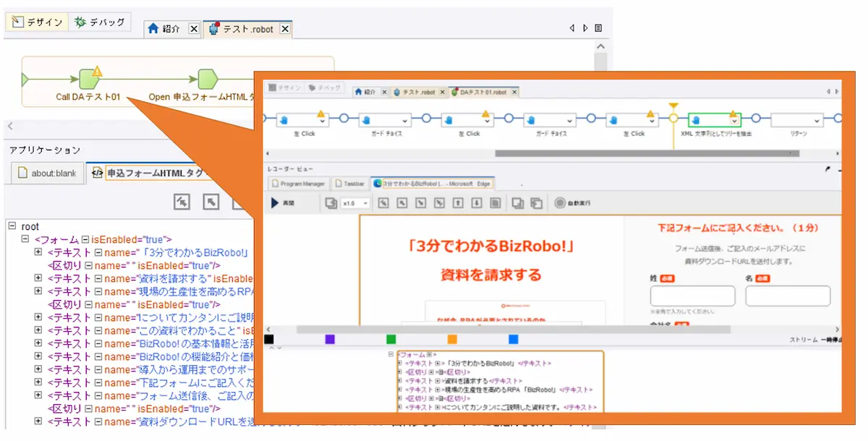Click 下記フォームにご記入 row in background tree
The height and width of the screenshot is (441, 868).
coord(144,382)
